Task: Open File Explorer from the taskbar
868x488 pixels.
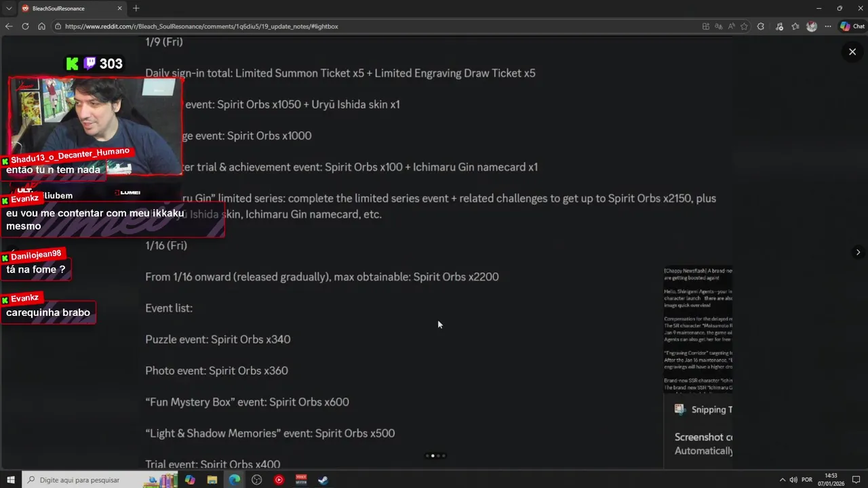Action: coord(212,480)
